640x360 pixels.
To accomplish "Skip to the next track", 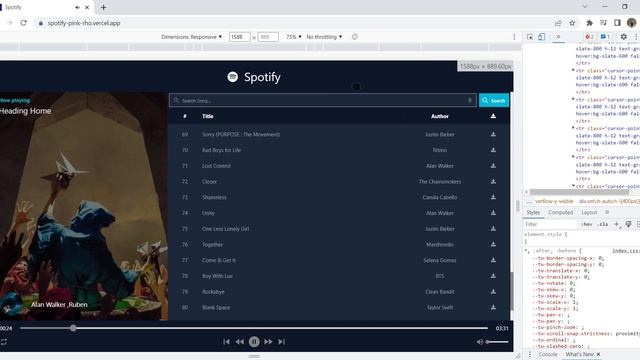I will [x=282, y=342].
